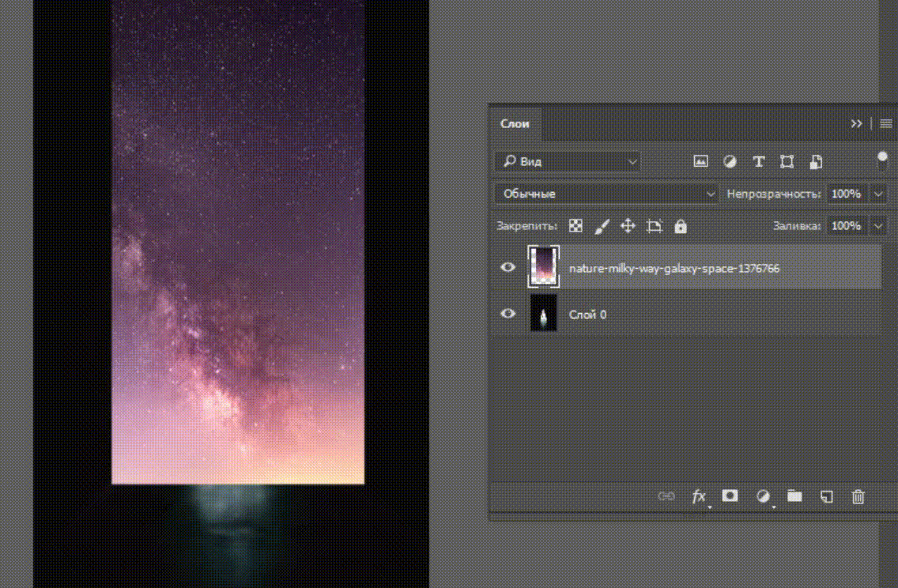Open the Layers panel options menu

coord(885,123)
